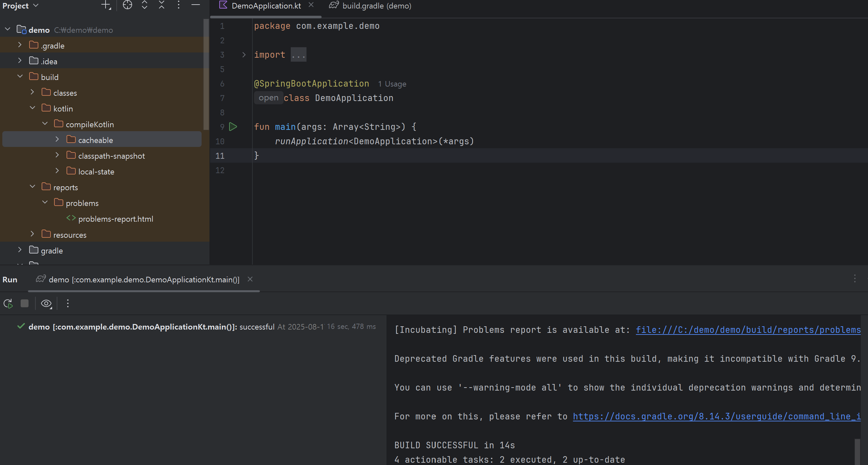Click the folded import ellipsis

[x=299, y=55]
